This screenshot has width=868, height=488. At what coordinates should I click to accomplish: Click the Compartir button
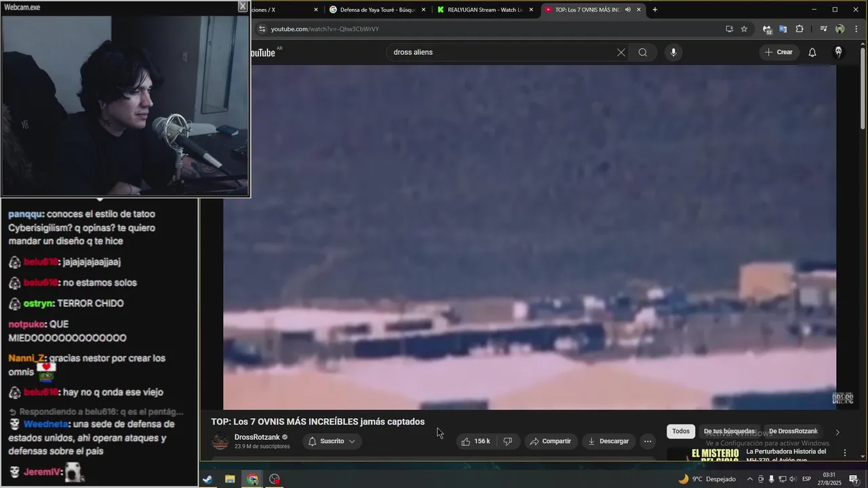click(x=550, y=441)
